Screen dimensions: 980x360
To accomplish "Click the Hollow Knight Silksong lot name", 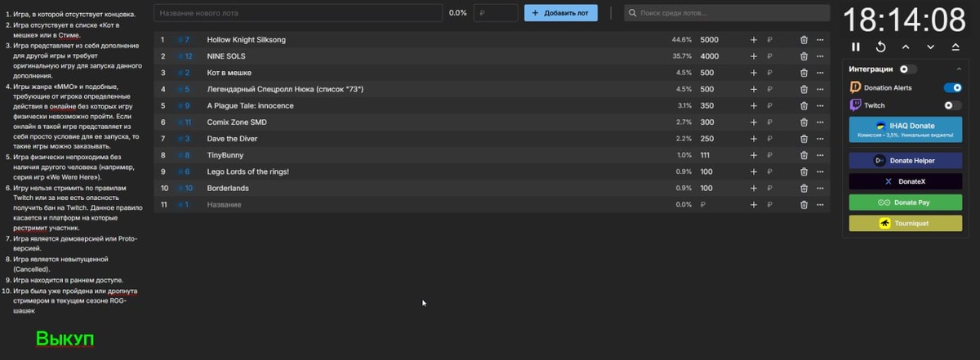I will click(x=247, y=40).
